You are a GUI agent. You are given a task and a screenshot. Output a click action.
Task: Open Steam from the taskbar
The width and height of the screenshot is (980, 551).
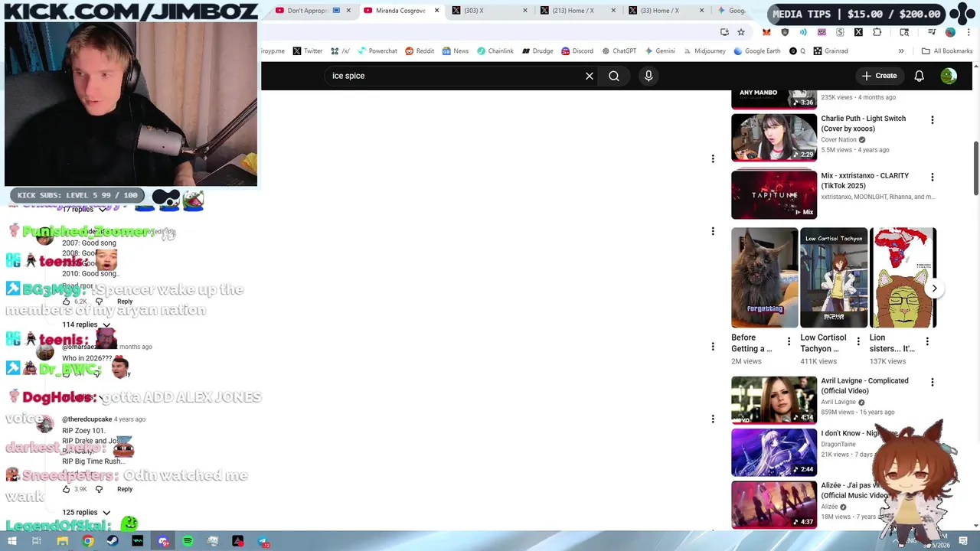(113, 542)
